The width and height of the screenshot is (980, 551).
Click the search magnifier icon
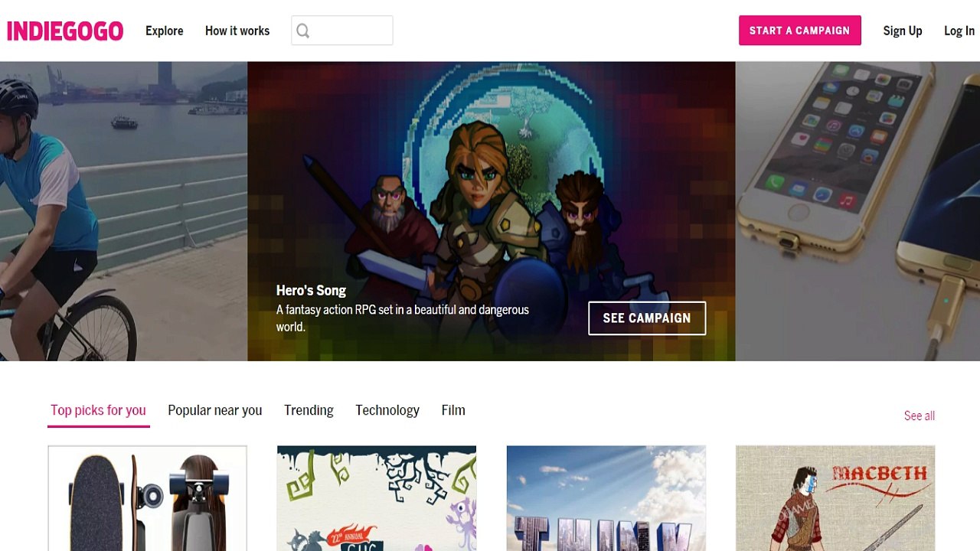point(303,31)
